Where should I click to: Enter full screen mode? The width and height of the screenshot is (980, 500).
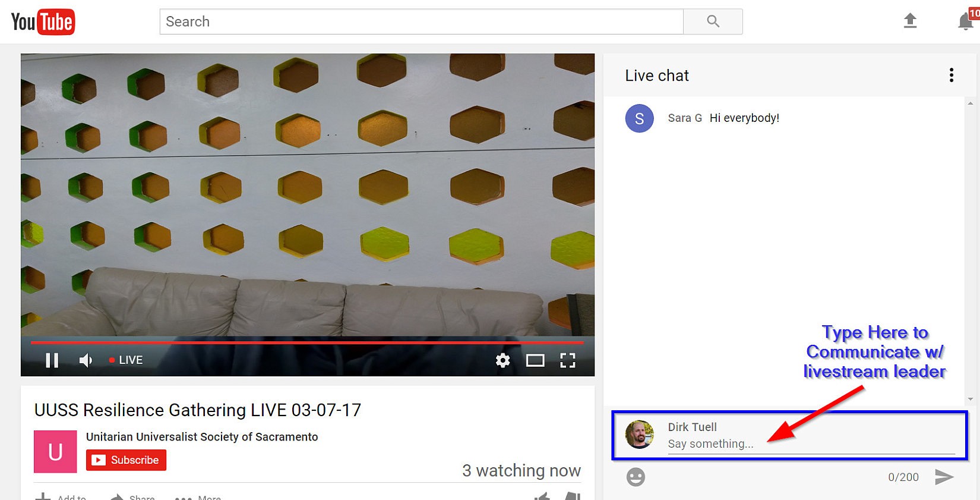coord(568,360)
